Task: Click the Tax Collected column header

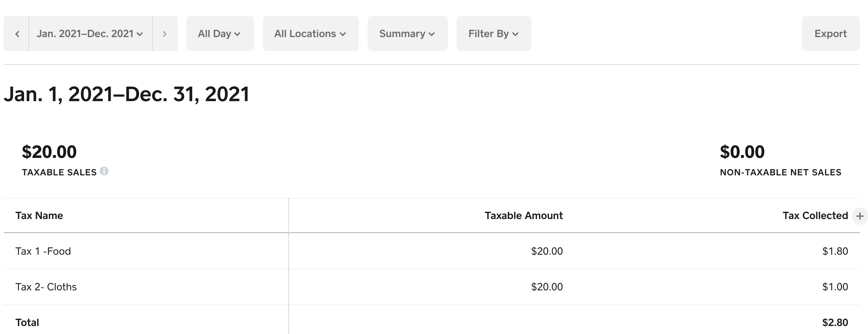Action: point(815,216)
